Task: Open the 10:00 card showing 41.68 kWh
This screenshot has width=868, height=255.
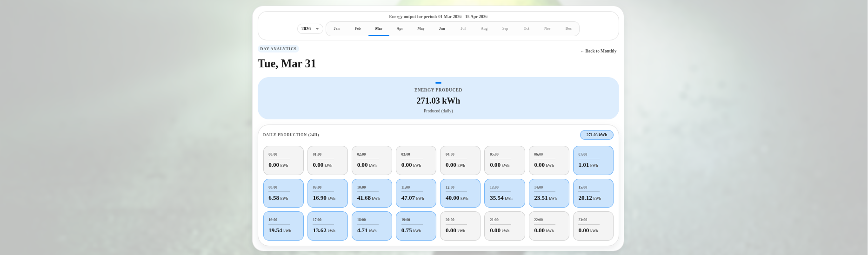Action: (x=372, y=193)
